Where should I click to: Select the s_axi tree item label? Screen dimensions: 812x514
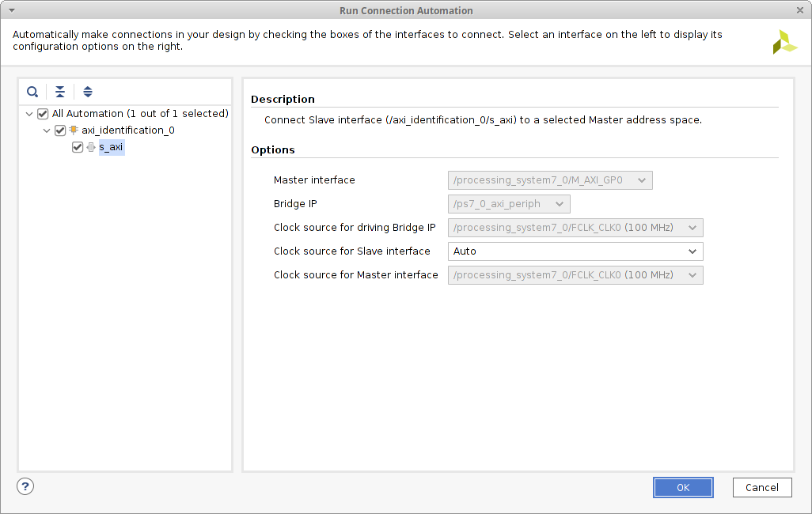pos(111,147)
